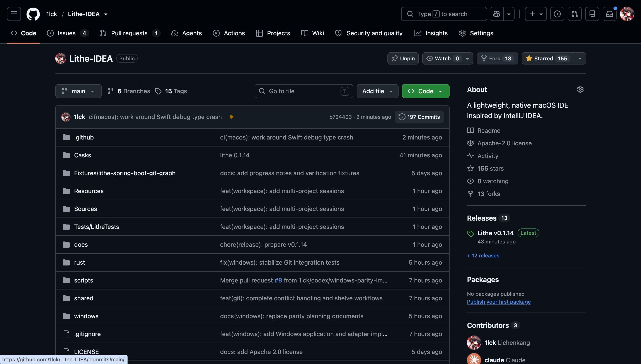
Task: Open the + 12 releases link
Action: 483,255
